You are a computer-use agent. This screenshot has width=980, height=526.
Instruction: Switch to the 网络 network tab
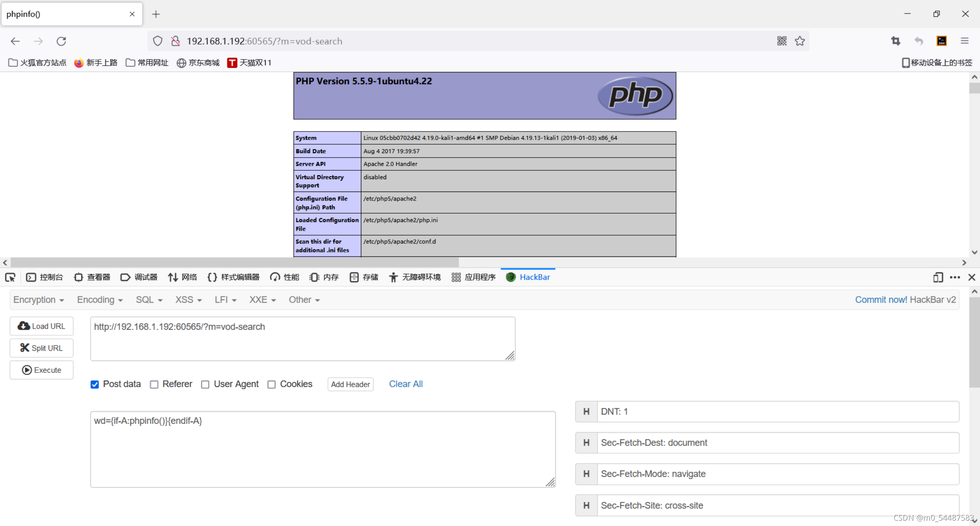pyautogui.click(x=183, y=277)
